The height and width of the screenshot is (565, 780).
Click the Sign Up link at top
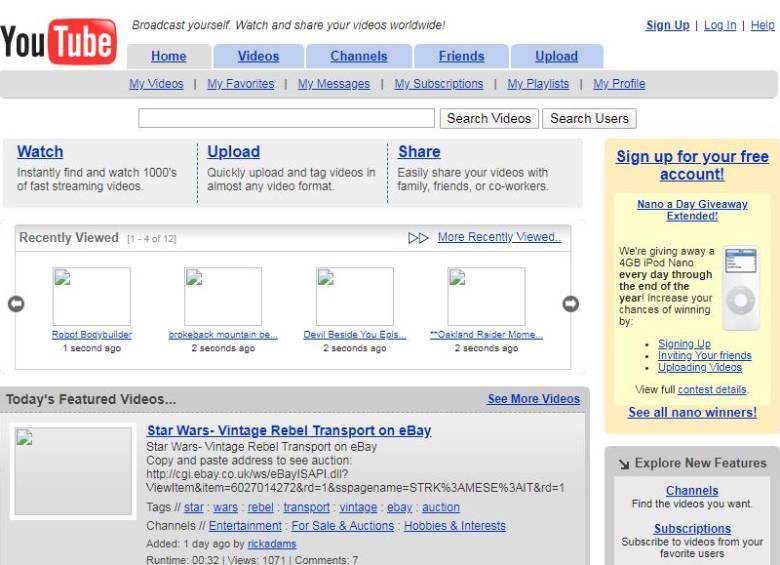668,25
